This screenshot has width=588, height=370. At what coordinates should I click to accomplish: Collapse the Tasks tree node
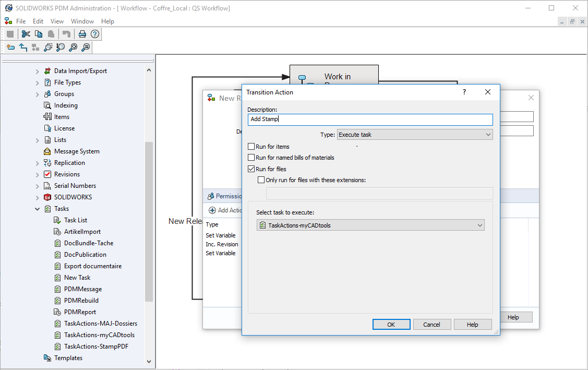click(x=38, y=209)
